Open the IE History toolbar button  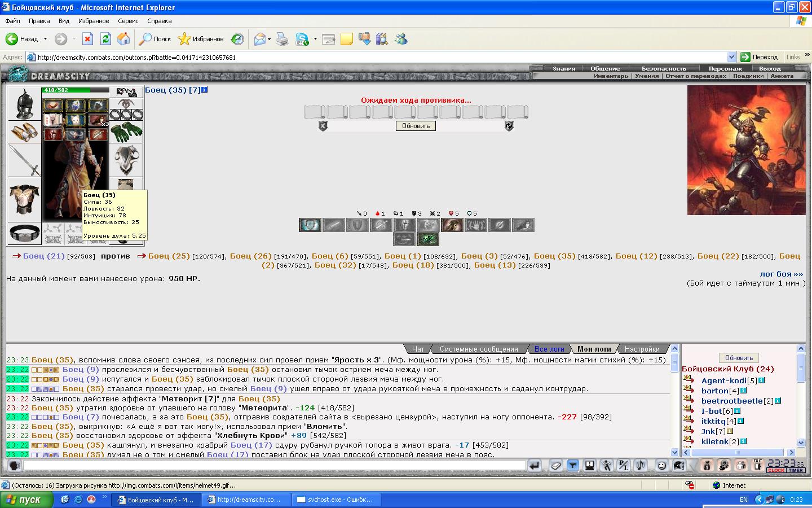(x=237, y=39)
